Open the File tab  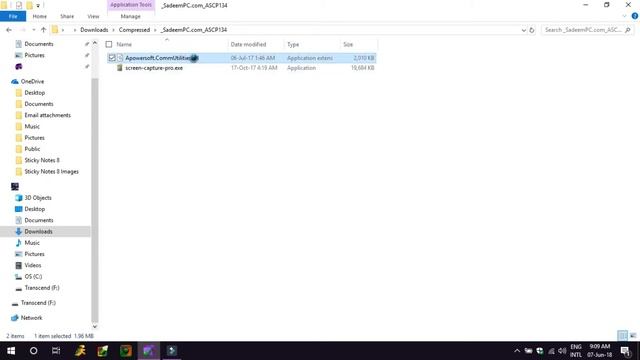13,16
